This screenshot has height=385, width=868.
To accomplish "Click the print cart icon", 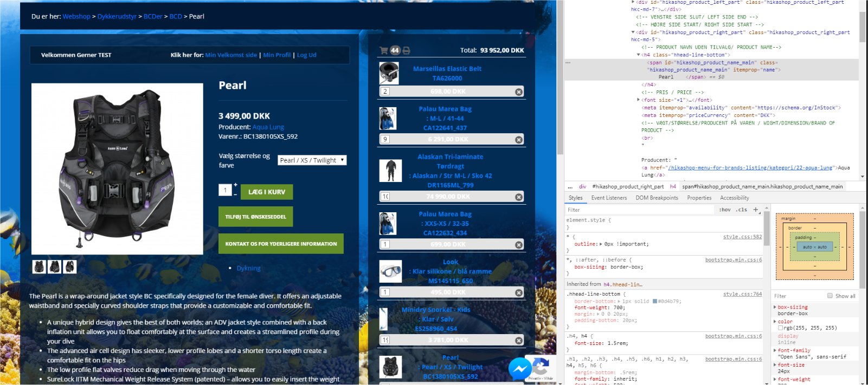I will [x=407, y=50].
